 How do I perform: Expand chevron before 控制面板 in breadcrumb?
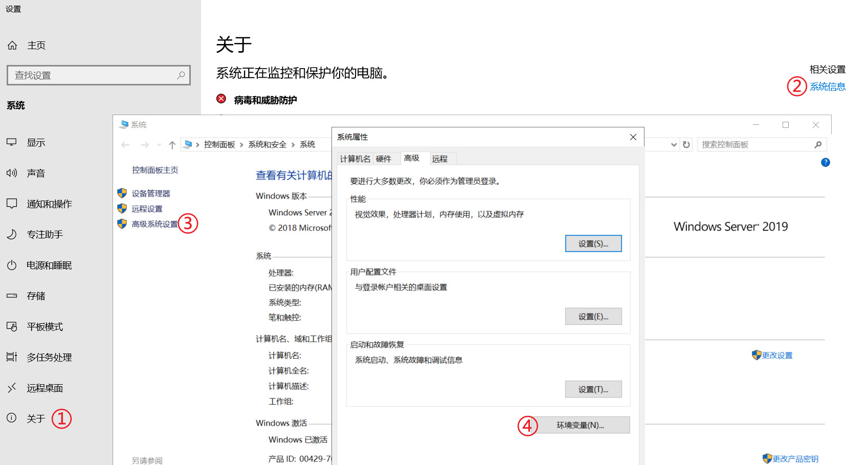click(197, 145)
